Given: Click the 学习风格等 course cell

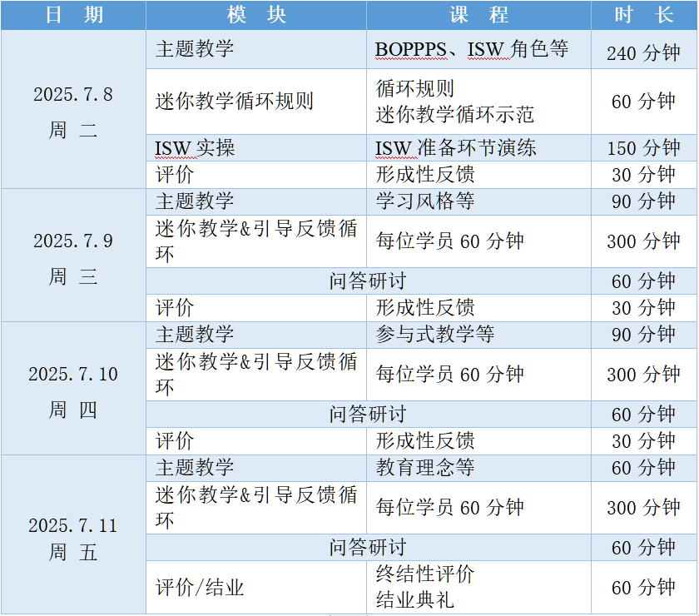Looking at the screenshot, I should click(478, 202).
